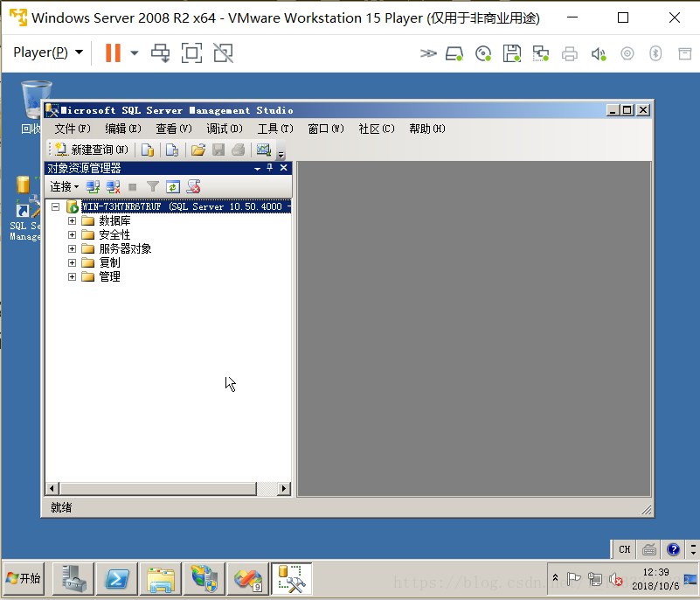Click the Stop square icon in Object Explorer
The image size is (700, 600).
133,187
